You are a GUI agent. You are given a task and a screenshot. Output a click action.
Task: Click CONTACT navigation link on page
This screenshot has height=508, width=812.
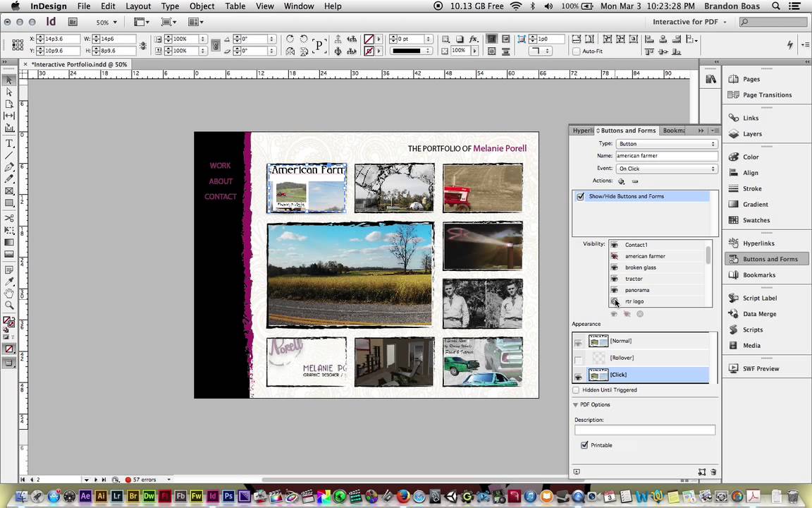(220, 196)
